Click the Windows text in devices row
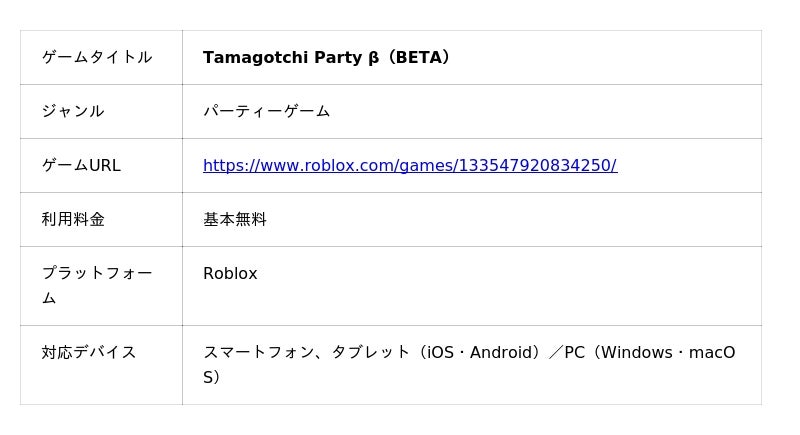Screen dimensions: 800x435 (638, 353)
